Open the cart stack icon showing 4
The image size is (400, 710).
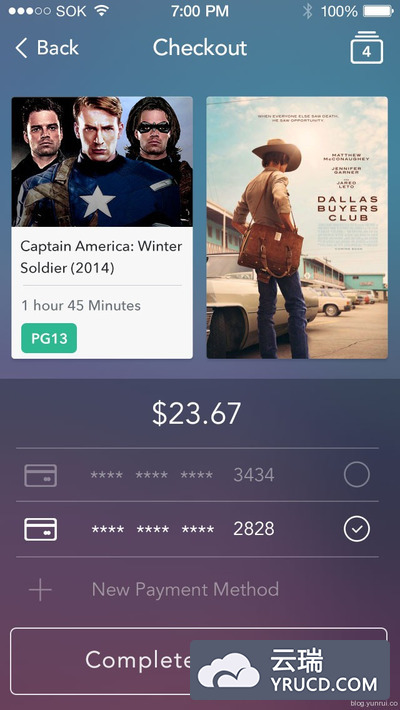pos(366,47)
